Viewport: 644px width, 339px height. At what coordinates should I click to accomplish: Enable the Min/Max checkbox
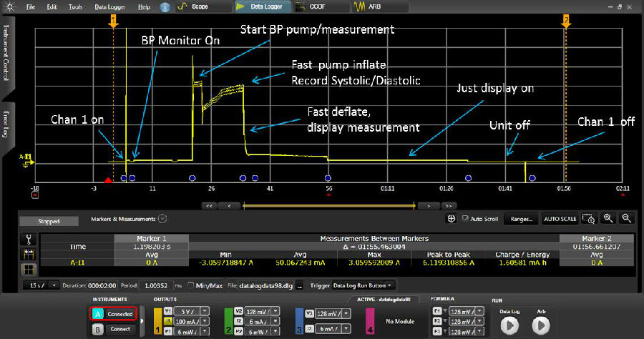click(x=190, y=285)
